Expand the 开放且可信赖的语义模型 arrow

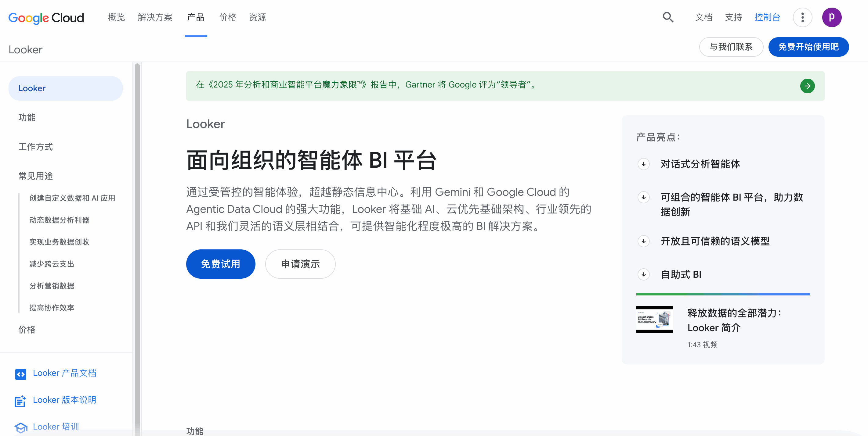point(644,241)
